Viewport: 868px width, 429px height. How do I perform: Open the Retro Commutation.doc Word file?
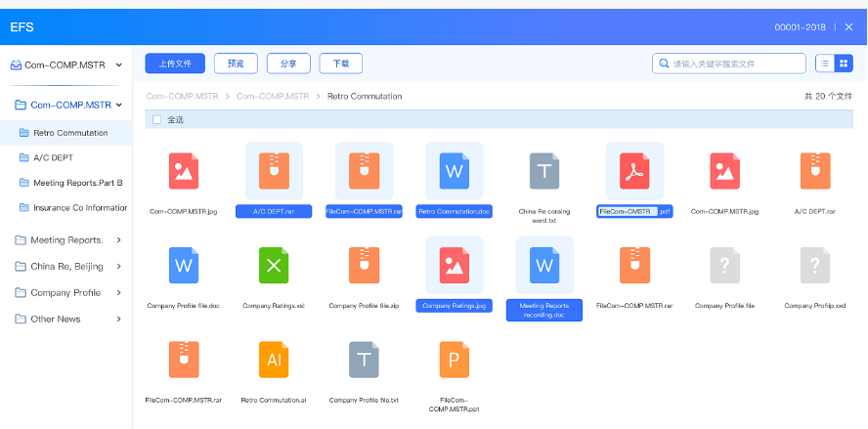455,171
